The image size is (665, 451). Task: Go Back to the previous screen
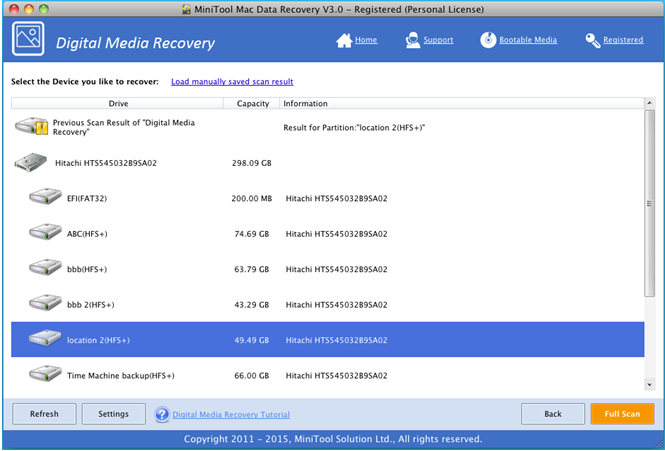(x=553, y=414)
